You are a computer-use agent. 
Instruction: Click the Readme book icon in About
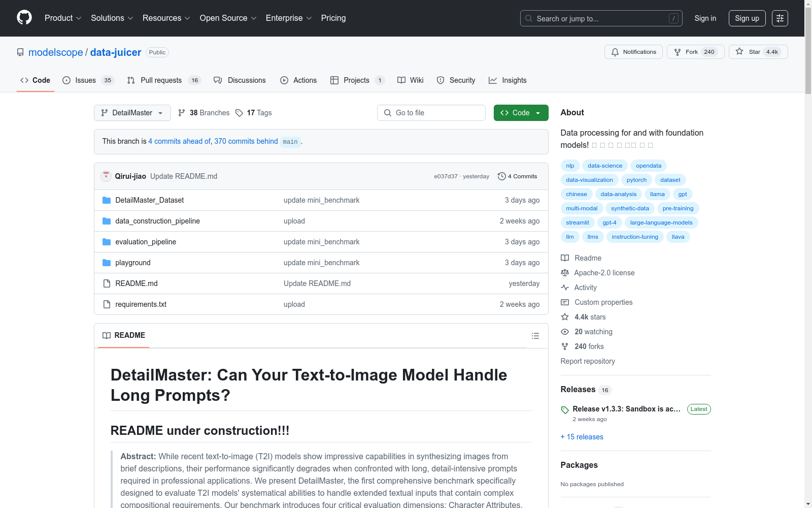pyautogui.click(x=565, y=258)
